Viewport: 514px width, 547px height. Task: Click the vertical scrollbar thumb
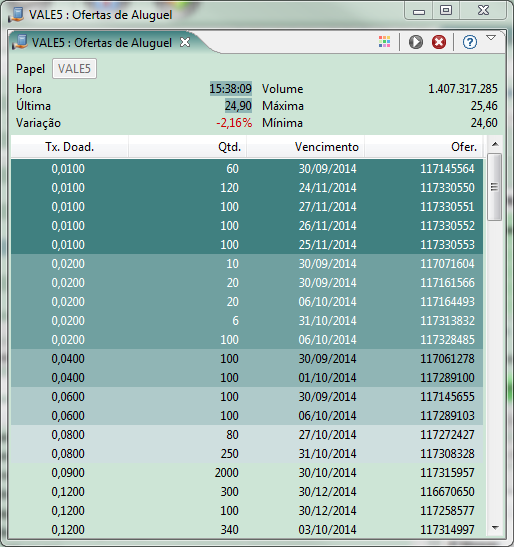pyautogui.click(x=494, y=187)
